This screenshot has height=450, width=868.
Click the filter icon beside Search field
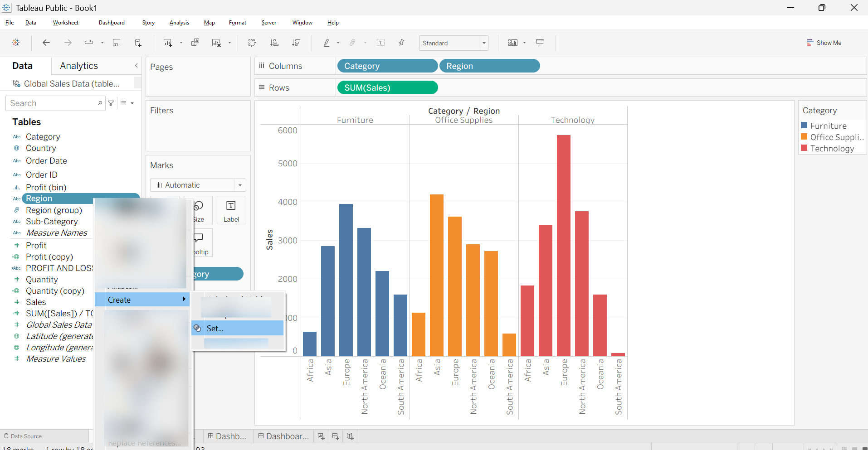click(111, 103)
